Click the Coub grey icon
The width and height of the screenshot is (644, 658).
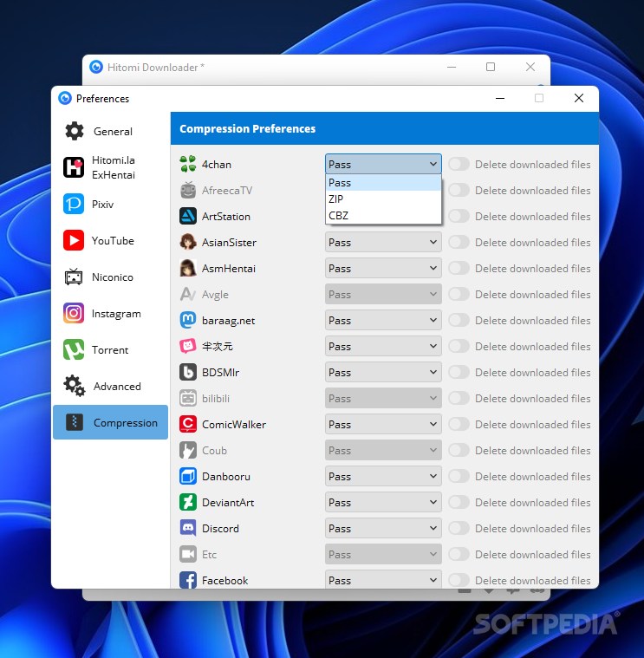tap(187, 450)
